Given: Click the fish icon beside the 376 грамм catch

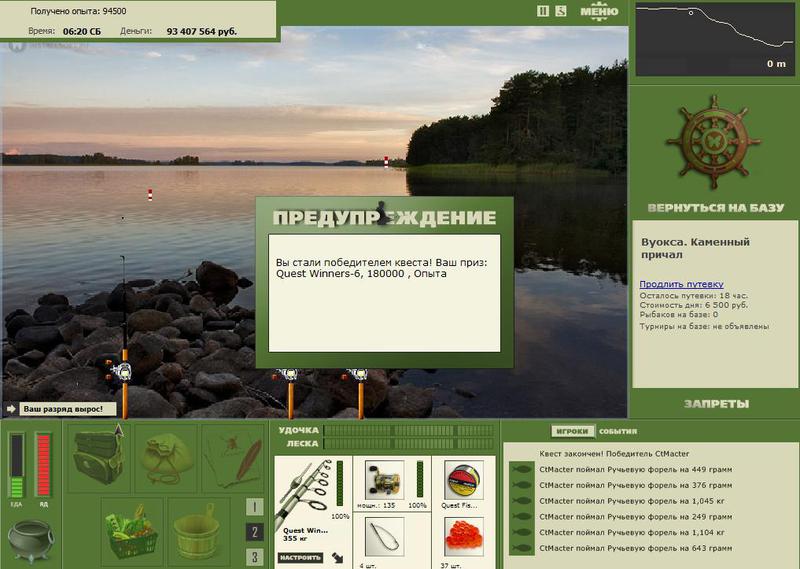Looking at the screenshot, I should (522, 485).
